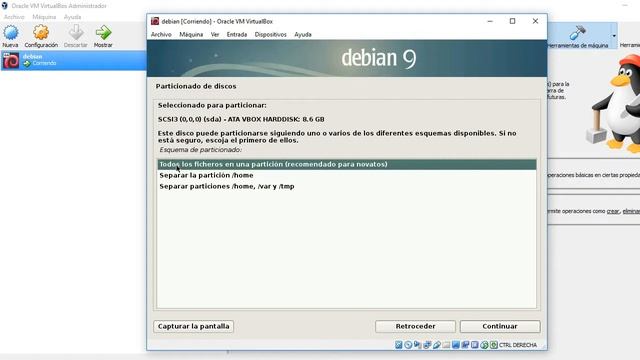
Task: Click the Retroceder button
Action: pyautogui.click(x=415, y=326)
